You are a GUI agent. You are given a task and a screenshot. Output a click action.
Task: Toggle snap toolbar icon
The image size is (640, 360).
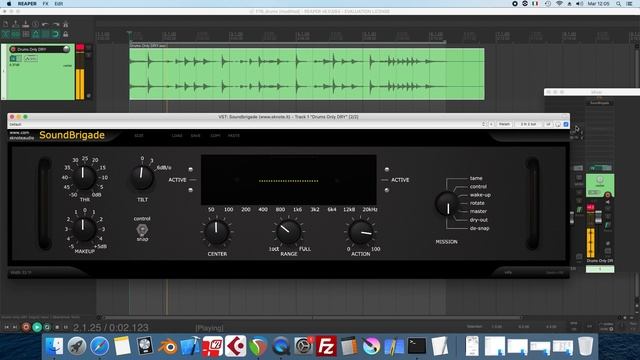pos(56,34)
